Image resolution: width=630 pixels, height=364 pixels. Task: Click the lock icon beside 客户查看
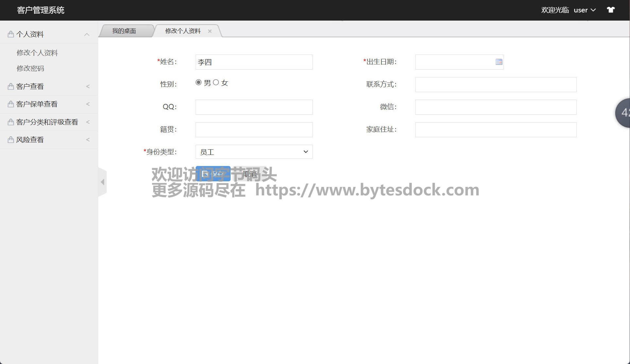(x=11, y=86)
